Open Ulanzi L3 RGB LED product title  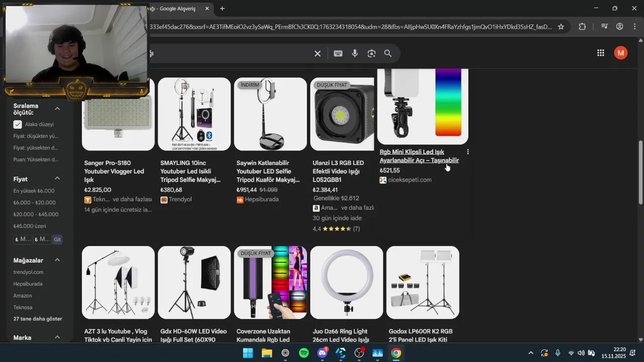338,171
